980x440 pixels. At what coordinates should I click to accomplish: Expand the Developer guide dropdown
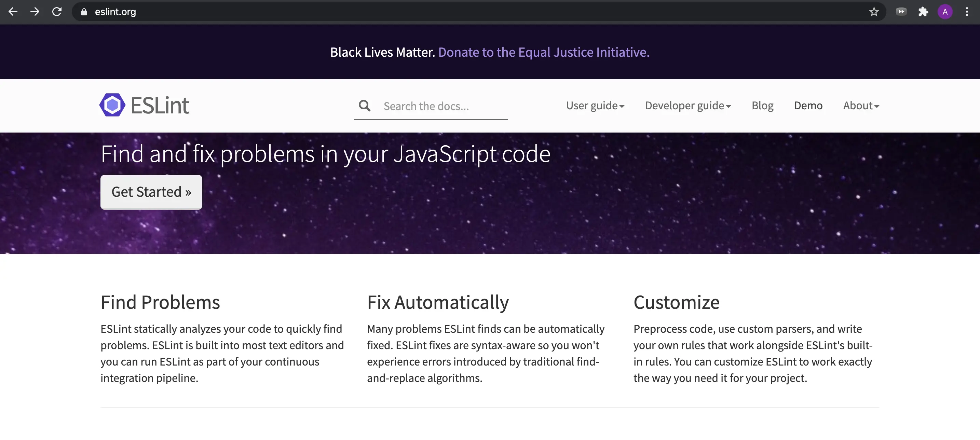click(688, 105)
